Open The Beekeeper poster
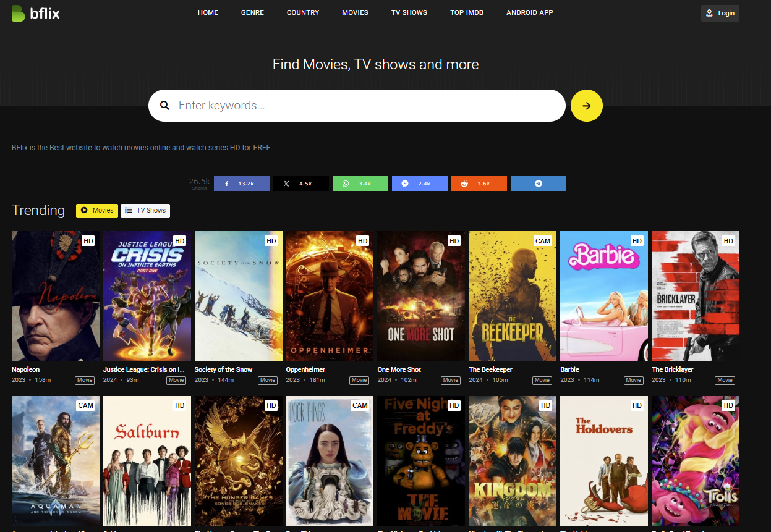The width and height of the screenshot is (771, 532). [513, 296]
